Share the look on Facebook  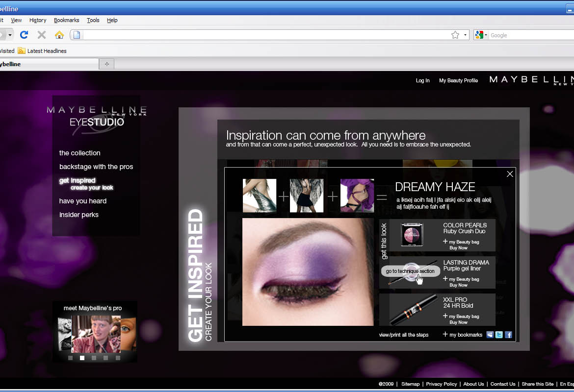pos(508,335)
